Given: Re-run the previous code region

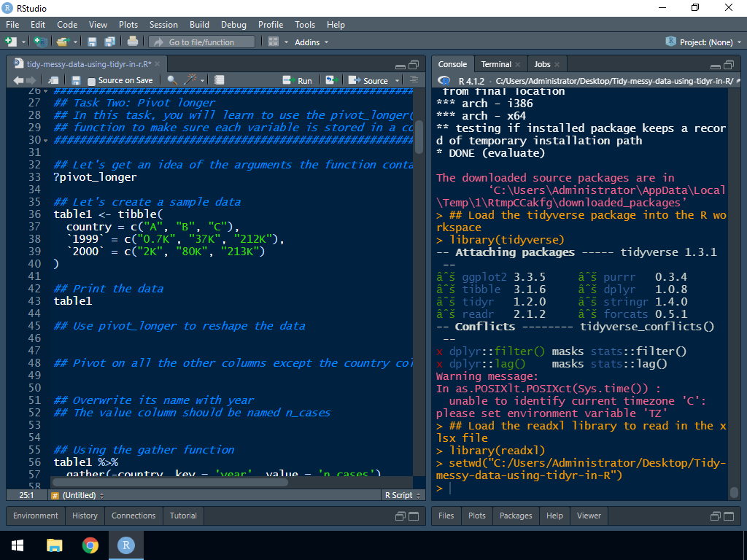Looking at the screenshot, I should [x=331, y=80].
